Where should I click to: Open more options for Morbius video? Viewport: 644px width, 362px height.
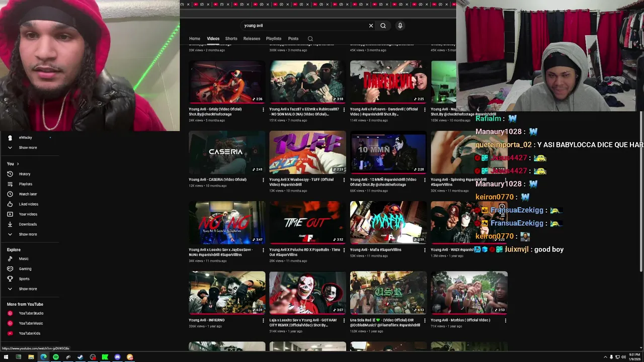(506, 320)
